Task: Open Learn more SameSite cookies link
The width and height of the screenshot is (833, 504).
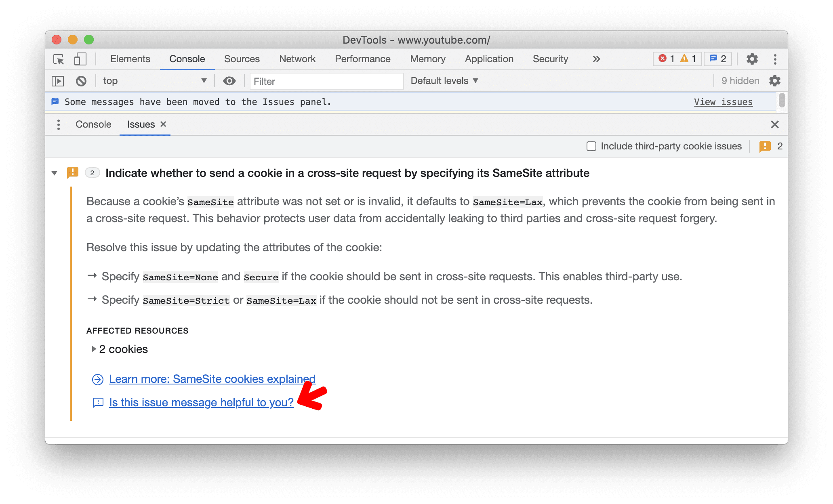Action: [x=212, y=379]
